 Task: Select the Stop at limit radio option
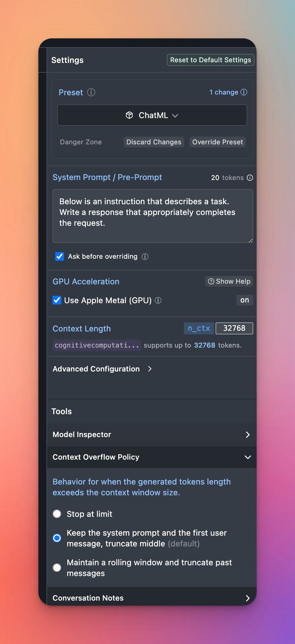(57, 514)
